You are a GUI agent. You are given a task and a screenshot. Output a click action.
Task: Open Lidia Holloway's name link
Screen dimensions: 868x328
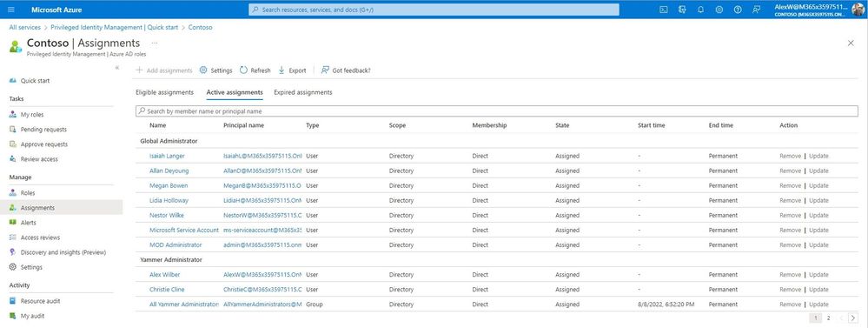[169, 201]
